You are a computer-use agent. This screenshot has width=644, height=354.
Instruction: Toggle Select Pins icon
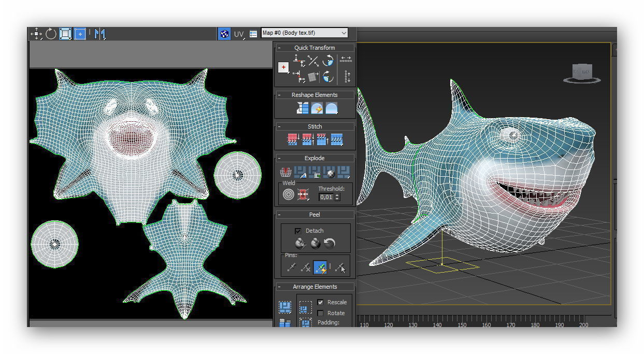click(340, 267)
